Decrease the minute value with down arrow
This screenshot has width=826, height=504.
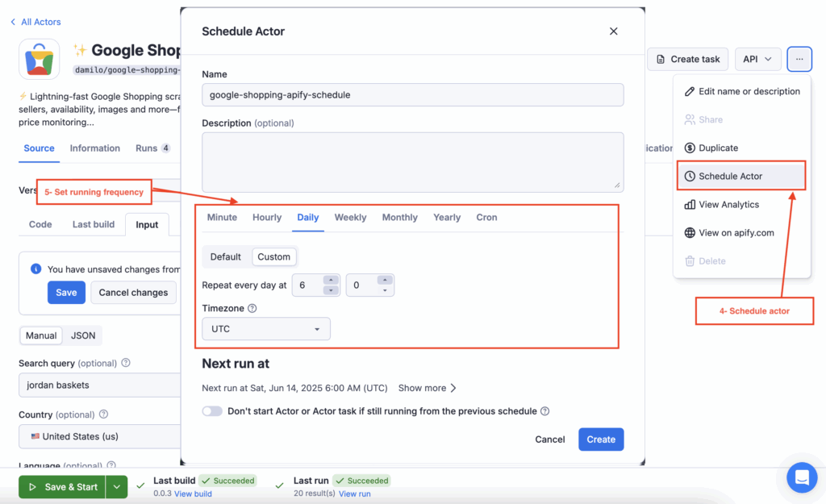click(385, 290)
